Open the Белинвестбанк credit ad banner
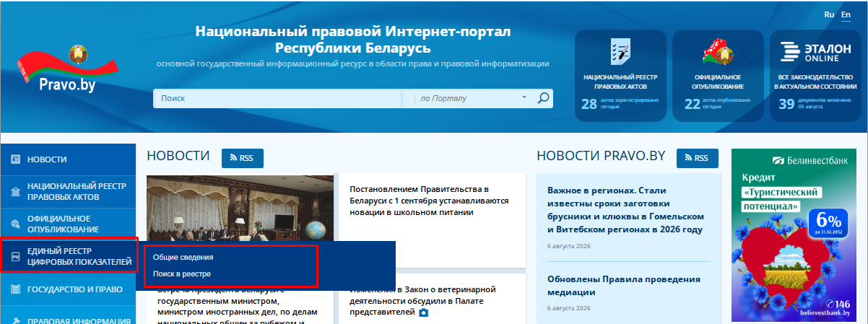The height and width of the screenshot is (324, 868). [x=796, y=235]
